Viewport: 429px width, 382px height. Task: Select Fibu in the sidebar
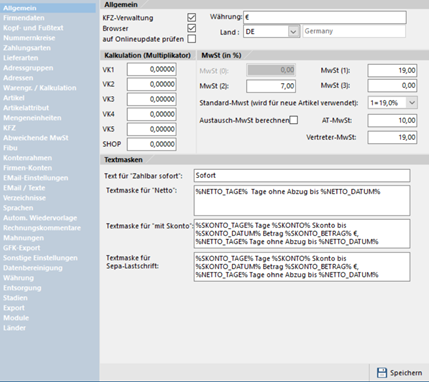pos(10,148)
